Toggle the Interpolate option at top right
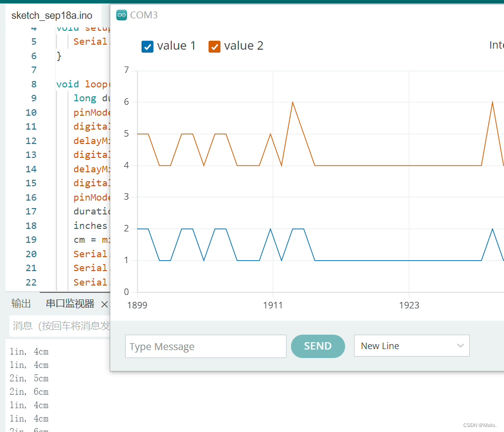The width and height of the screenshot is (504, 432). [496, 45]
